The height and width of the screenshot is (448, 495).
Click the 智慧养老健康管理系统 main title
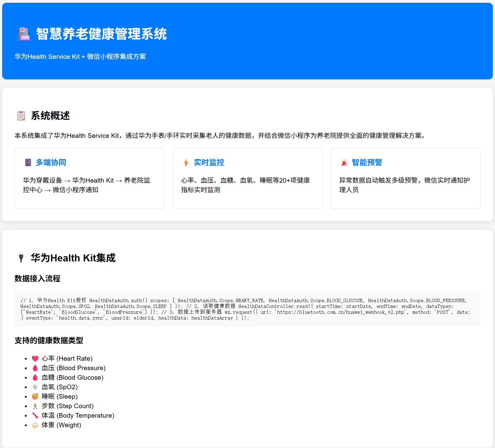click(x=101, y=34)
